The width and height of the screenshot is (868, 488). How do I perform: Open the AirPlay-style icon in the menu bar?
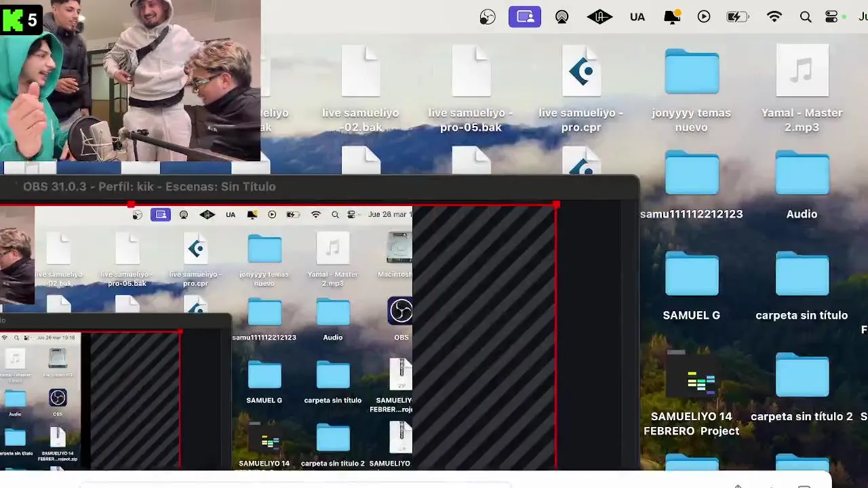(561, 17)
